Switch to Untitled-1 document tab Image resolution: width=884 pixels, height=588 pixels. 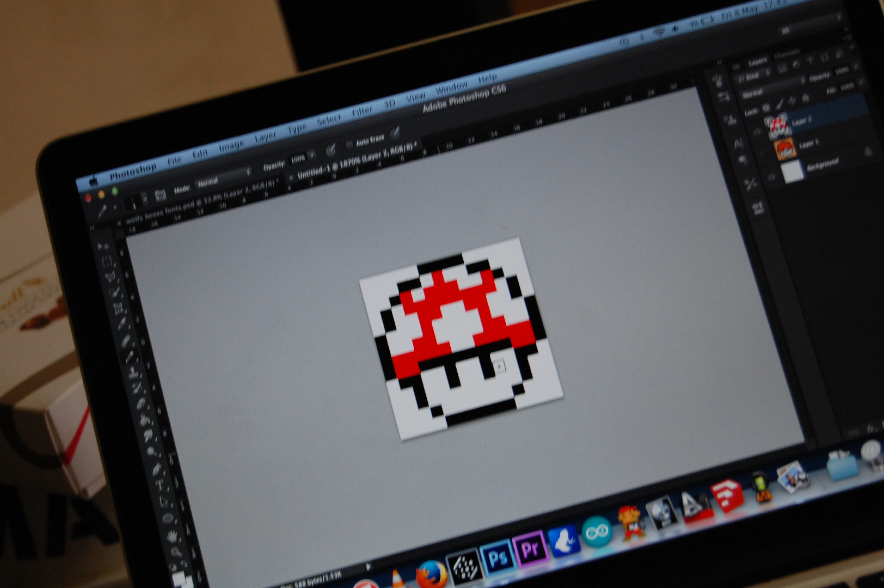357,162
